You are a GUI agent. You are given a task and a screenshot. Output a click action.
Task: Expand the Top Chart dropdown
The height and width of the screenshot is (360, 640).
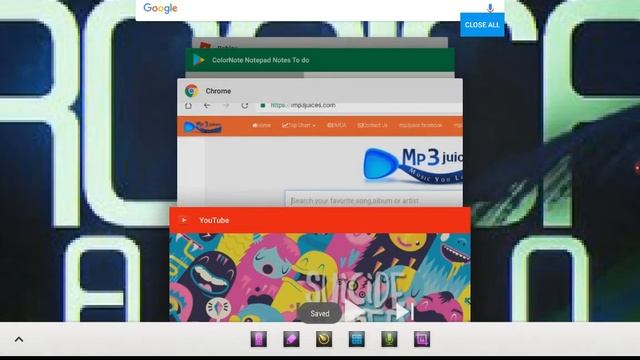coord(299,125)
